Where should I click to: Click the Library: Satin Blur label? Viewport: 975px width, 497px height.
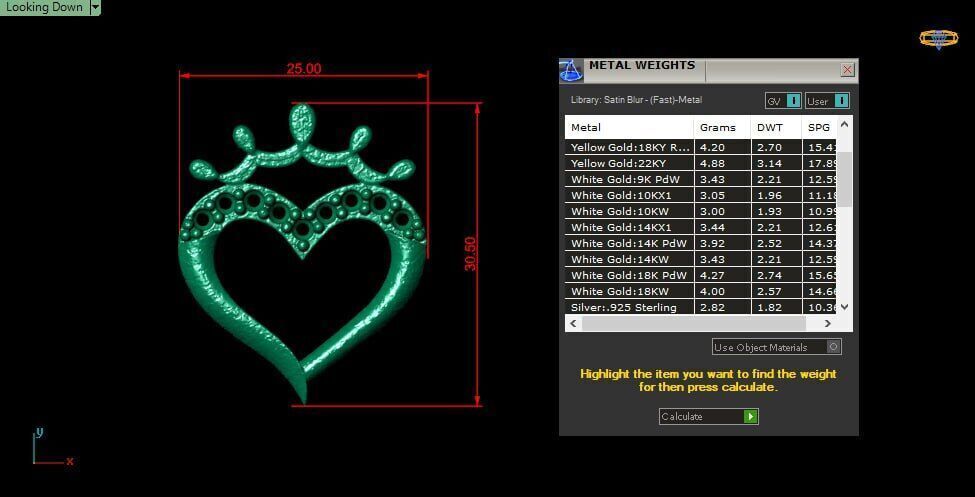(x=636, y=100)
